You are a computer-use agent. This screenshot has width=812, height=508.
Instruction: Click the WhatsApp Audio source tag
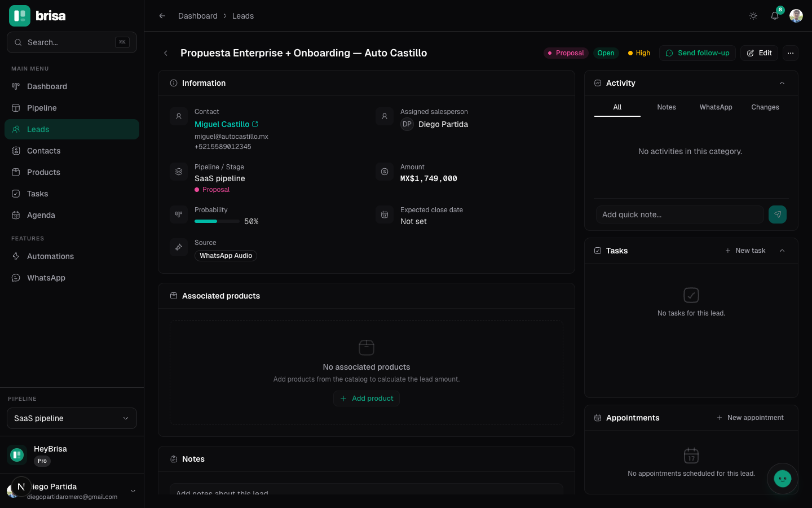point(226,256)
